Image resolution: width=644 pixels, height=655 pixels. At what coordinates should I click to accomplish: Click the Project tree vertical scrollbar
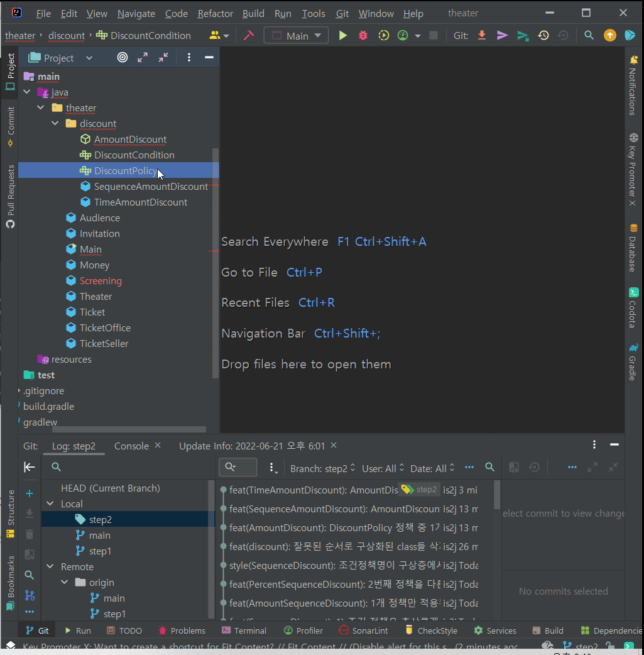[216, 263]
